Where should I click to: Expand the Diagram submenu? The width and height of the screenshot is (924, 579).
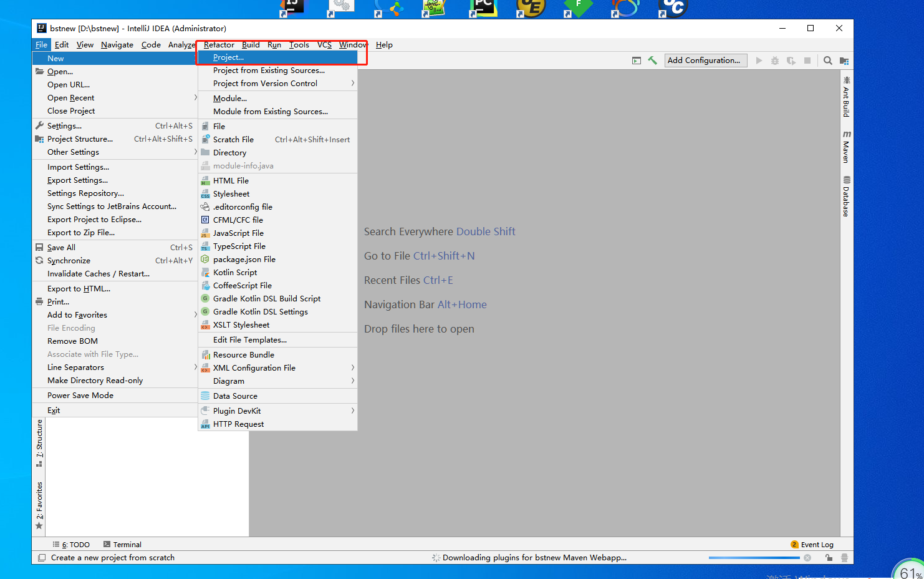pyautogui.click(x=277, y=381)
